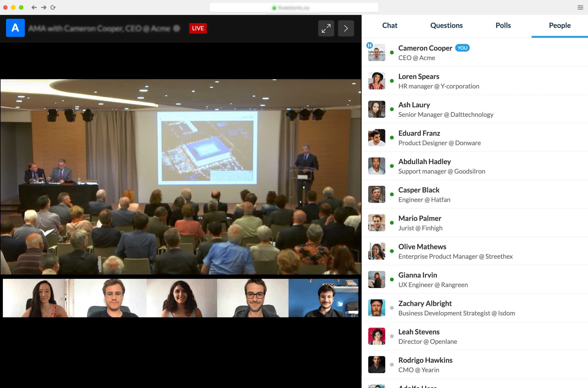Select the Polls tab
588x388 pixels.
(x=503, y=25)
